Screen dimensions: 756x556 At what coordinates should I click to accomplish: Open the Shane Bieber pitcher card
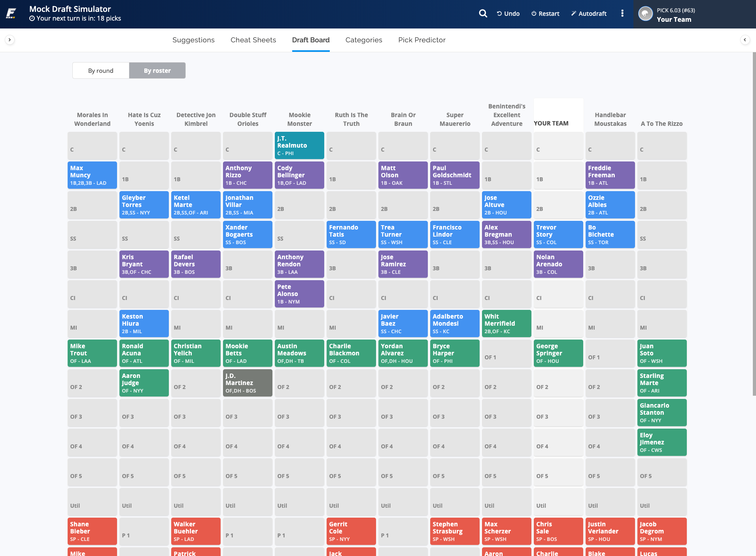(93, 531)
